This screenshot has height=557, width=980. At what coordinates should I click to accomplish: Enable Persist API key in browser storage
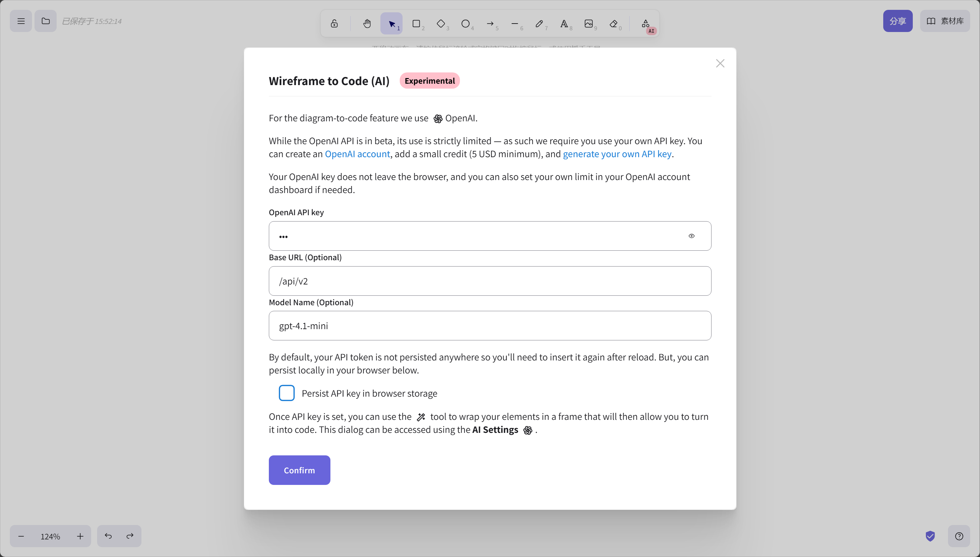(287, 393)
